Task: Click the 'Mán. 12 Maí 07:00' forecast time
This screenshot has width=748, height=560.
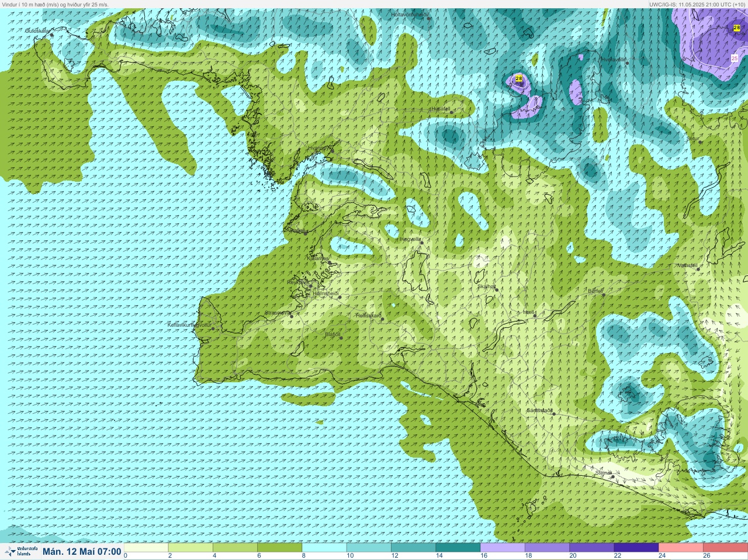Action: coord(82,552)
